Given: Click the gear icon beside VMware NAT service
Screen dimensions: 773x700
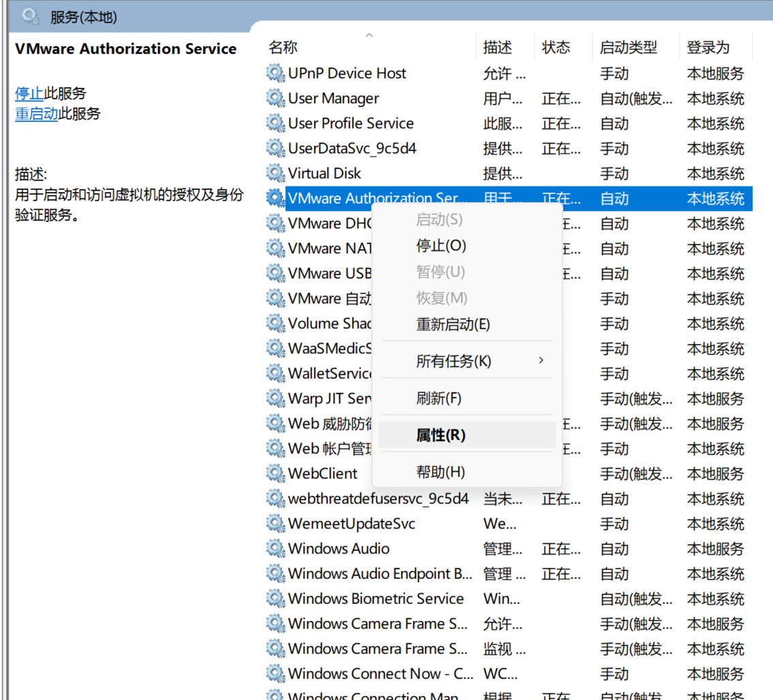Looking at the screenshot, I should point(276,248).
